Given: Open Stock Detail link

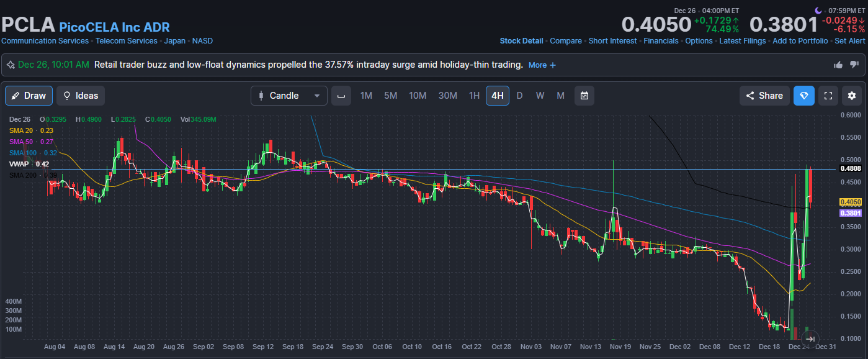Looking at the screenshot, I should [x=521, y=41].
